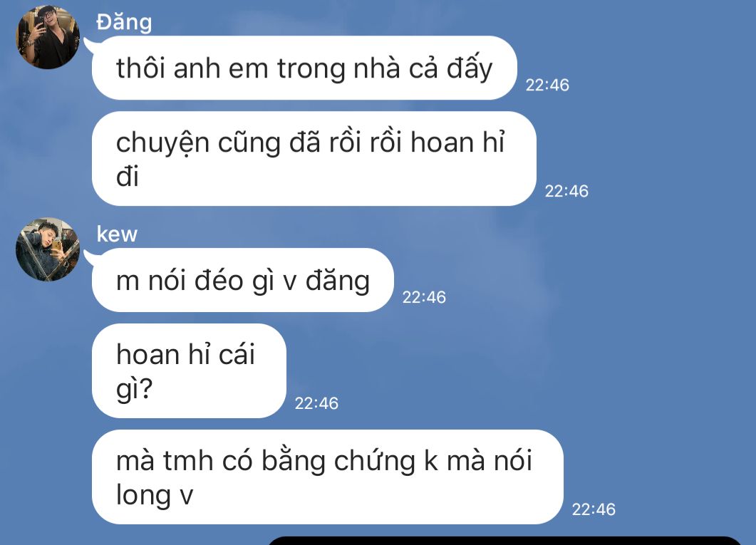Tap the black bubble at bottom edge
This screenshot has height=545, width=756.
(x=504, y=540)
